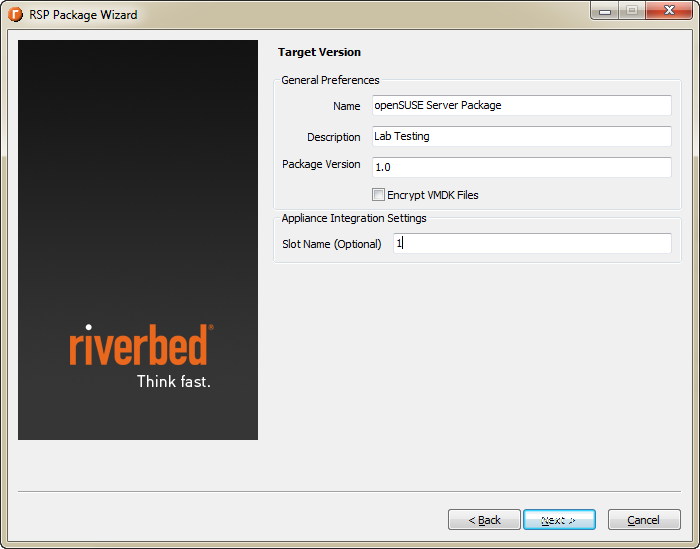Screen dimensions: 700x549
Task: Proceed by clicking the Next button
Action: pyautogui.click(x=559, y=520)
